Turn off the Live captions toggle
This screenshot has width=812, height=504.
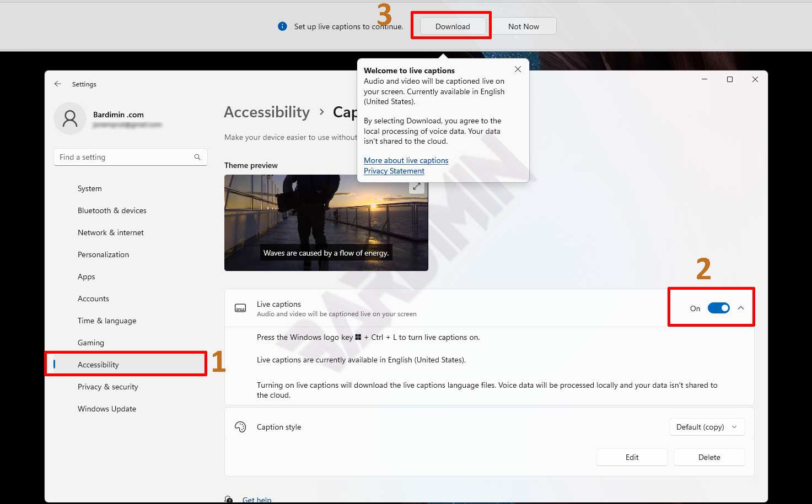click(718, 308)
